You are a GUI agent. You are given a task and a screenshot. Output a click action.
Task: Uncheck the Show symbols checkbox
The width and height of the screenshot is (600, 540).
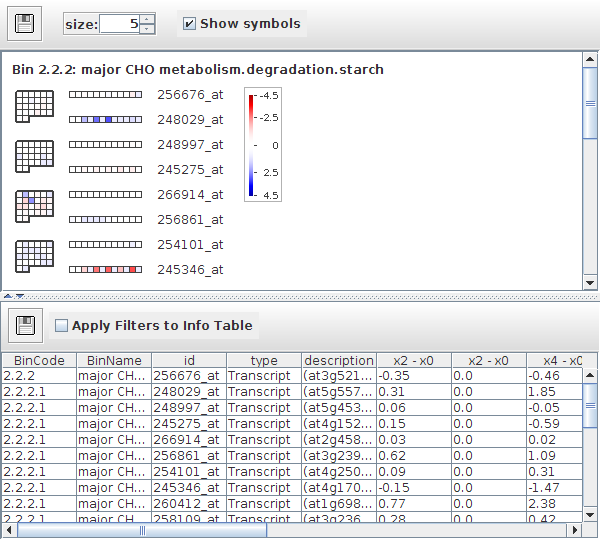coord(190,23)
